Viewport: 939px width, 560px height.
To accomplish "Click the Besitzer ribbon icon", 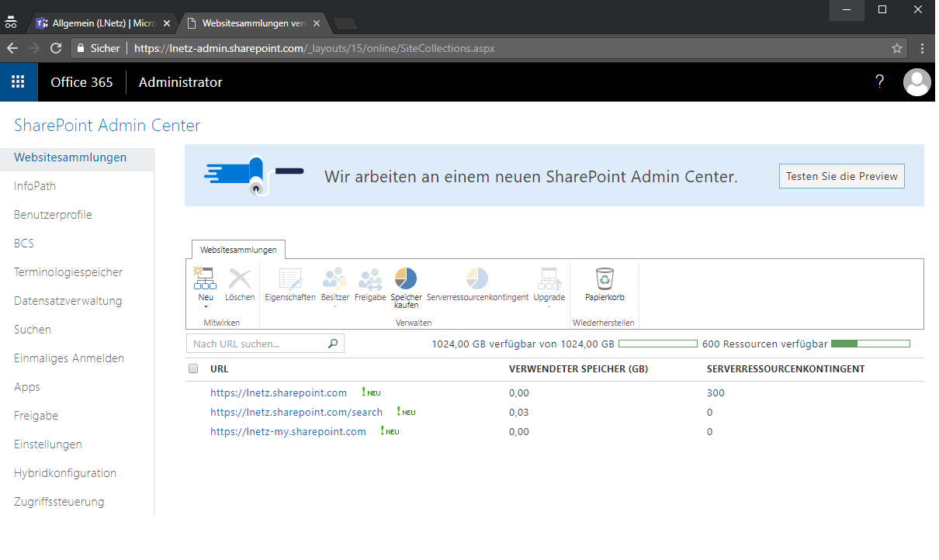I will pyautogui.click(x=335, y=278).
